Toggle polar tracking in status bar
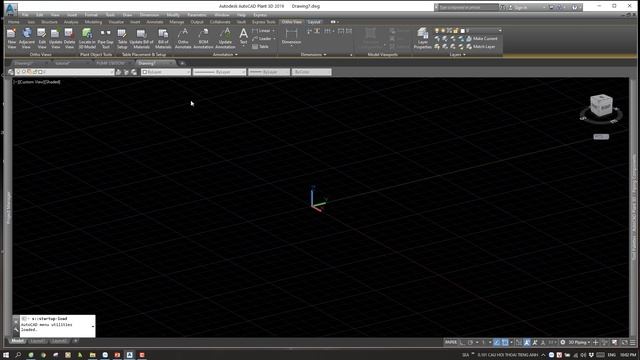 471,342
